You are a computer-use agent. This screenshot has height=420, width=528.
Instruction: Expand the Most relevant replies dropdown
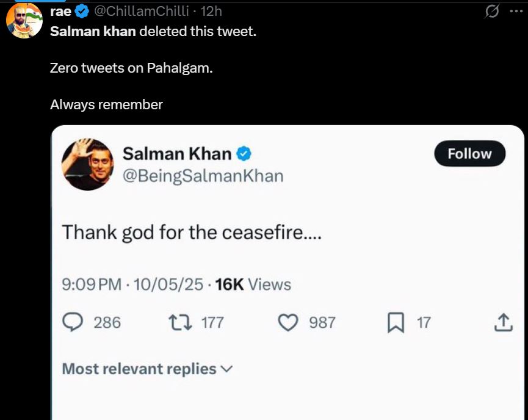pos(145,369)
